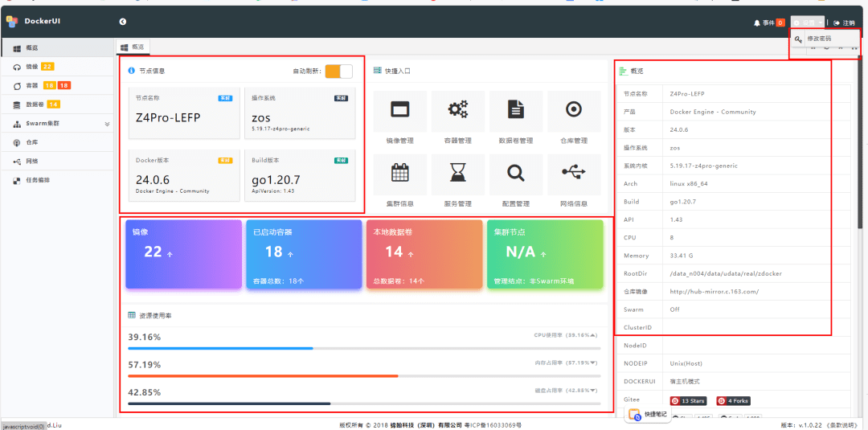The height and width of the screenshot is (430, 868).
Task: Open 网络信息 USB icon
Action: point(573,173)
